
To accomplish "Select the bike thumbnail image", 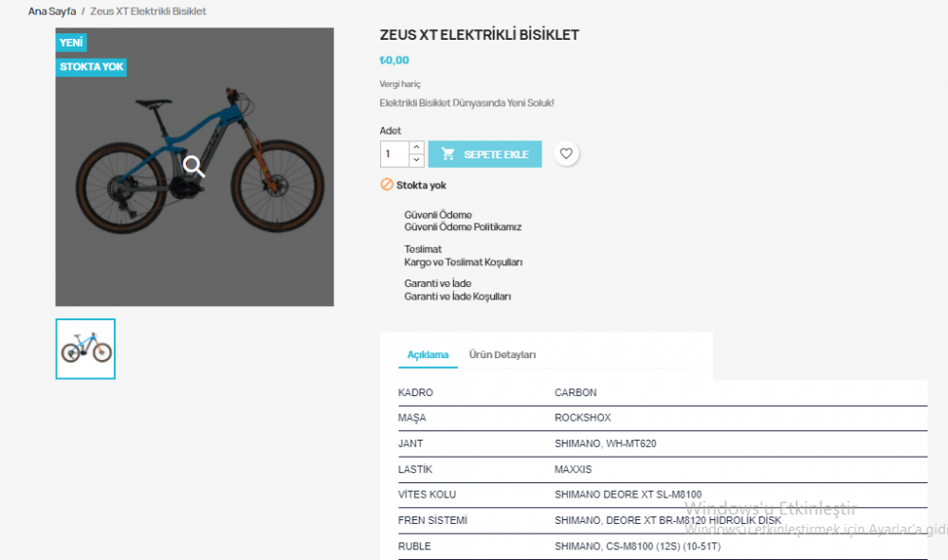I will (85, 349).
